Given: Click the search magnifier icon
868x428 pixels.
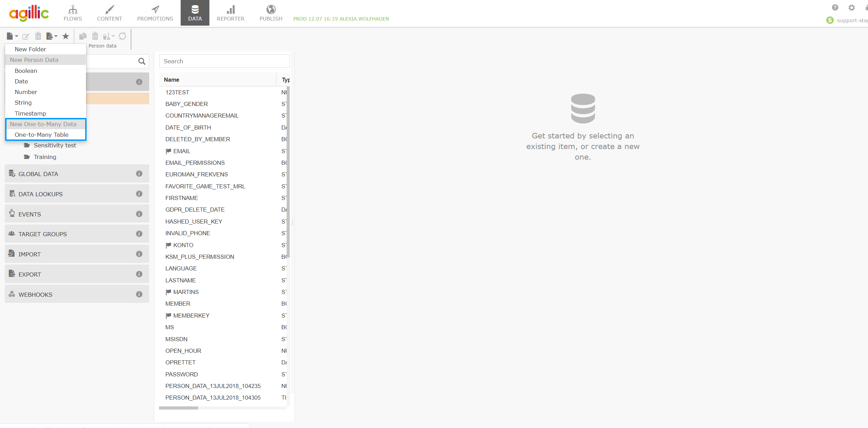Looking at the screenshot, I should pos(142,61).
